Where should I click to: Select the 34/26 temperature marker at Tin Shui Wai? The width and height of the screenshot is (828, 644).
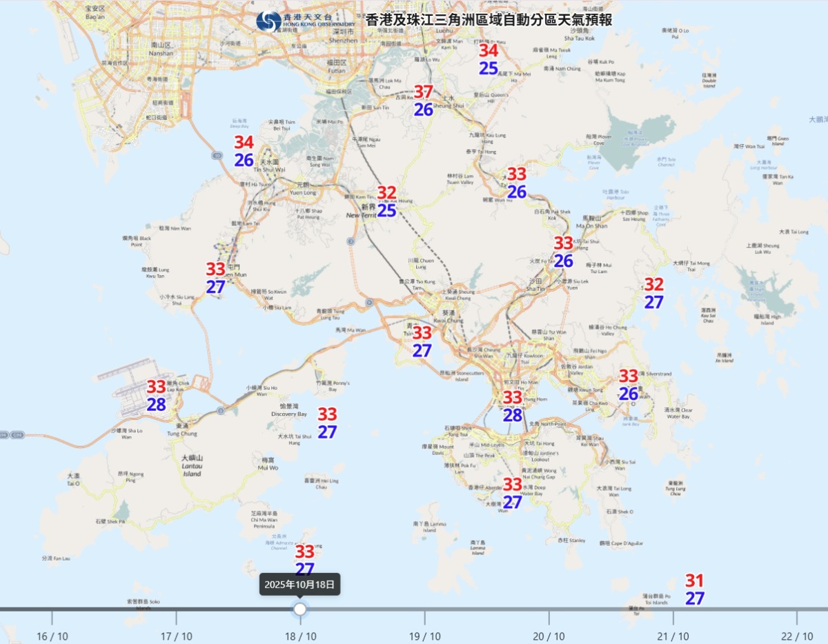tap(244, 152)
